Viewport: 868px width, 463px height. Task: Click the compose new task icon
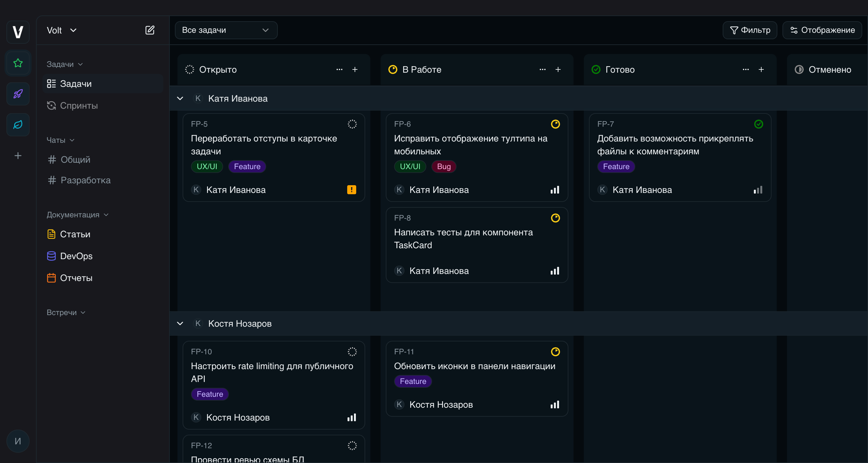[x=149, y=30]
